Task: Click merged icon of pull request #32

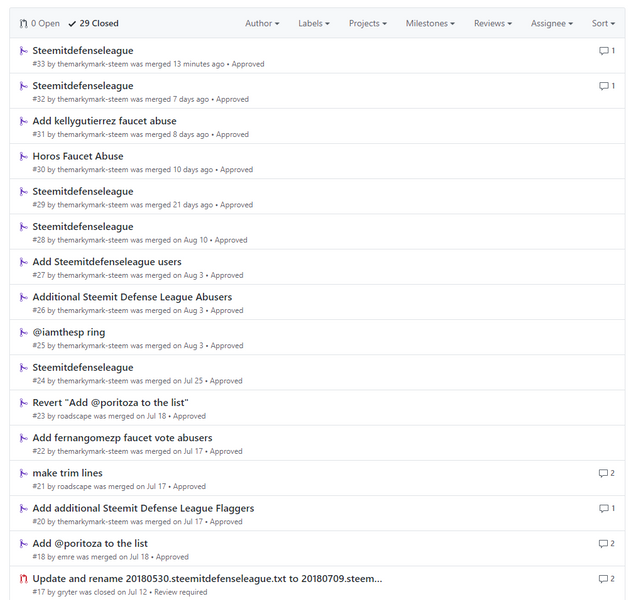Action: point(24,86)
